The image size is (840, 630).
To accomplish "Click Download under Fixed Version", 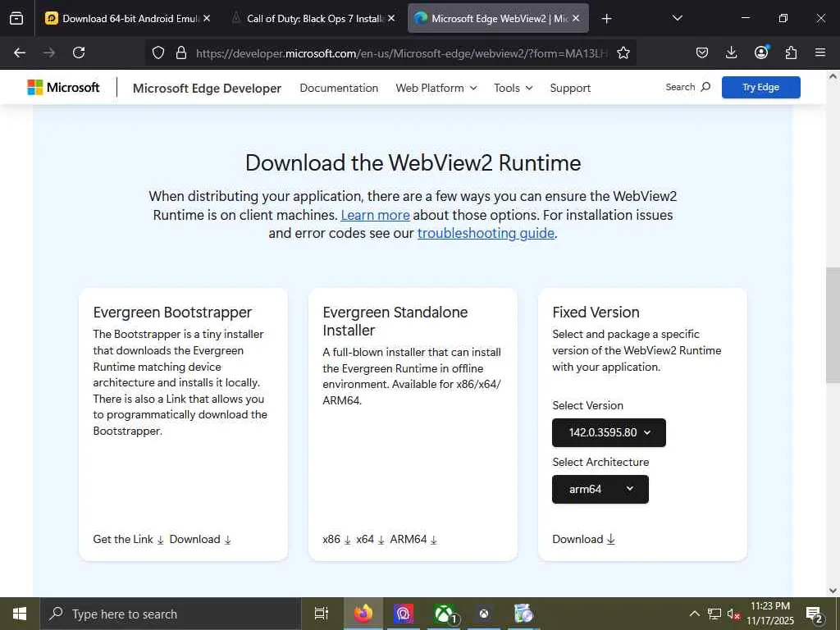I will [x=583, y=539].
